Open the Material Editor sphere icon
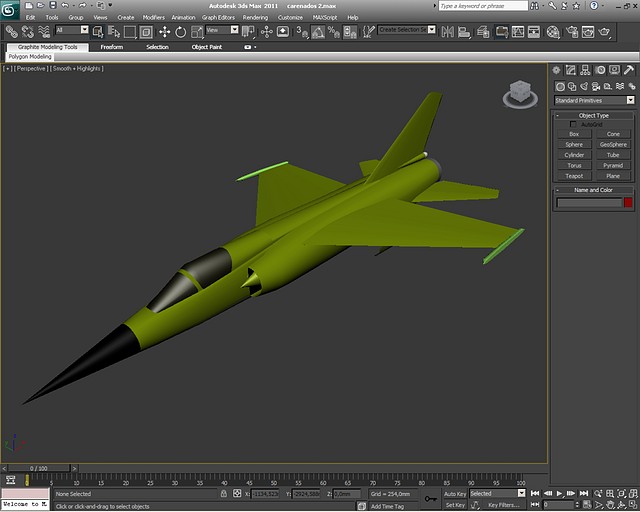Screen dimensions: 640x512 (553, 32)
